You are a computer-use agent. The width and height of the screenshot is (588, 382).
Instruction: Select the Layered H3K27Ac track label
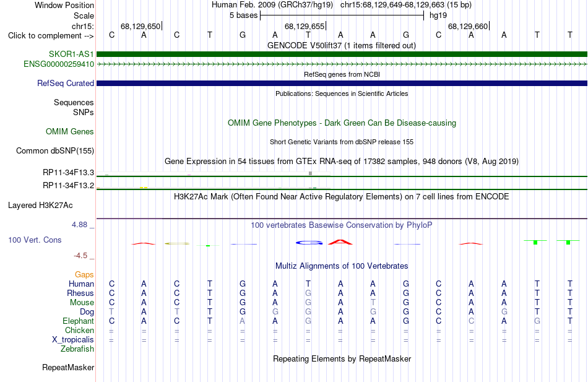coord(40,206)
